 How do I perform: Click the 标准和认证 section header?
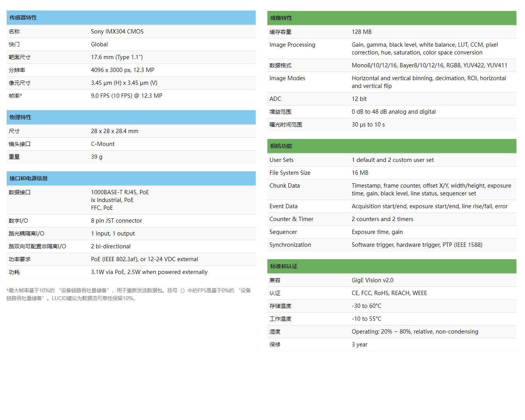coord(284,266)
